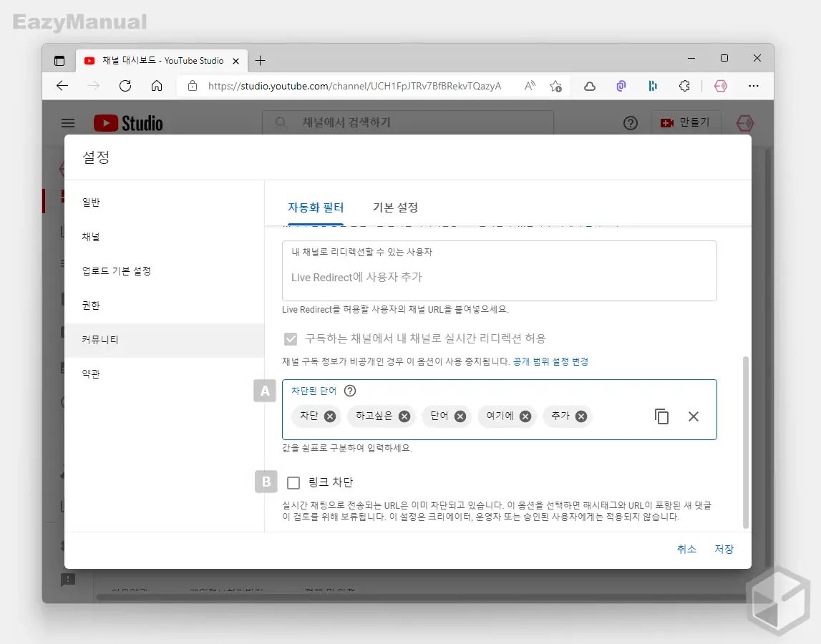This screenshot has height=644, width=821.
Task: Remove the 차단 blocked word chip
Action: point(329,416)
